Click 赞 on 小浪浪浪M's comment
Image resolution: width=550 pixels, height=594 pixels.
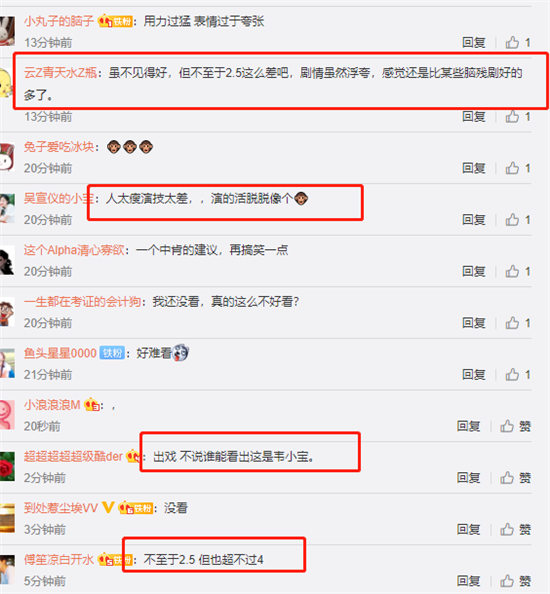515,426
